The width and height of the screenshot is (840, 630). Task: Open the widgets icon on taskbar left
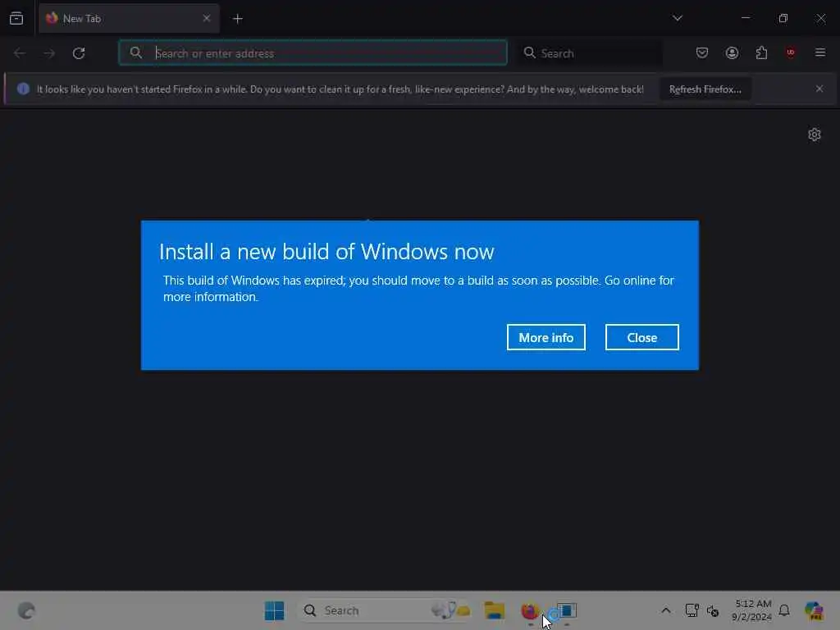(26, 610)
